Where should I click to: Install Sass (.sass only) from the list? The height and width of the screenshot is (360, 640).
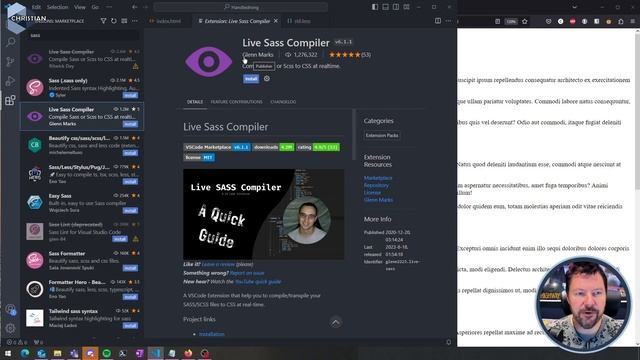[x=130, y=95]
